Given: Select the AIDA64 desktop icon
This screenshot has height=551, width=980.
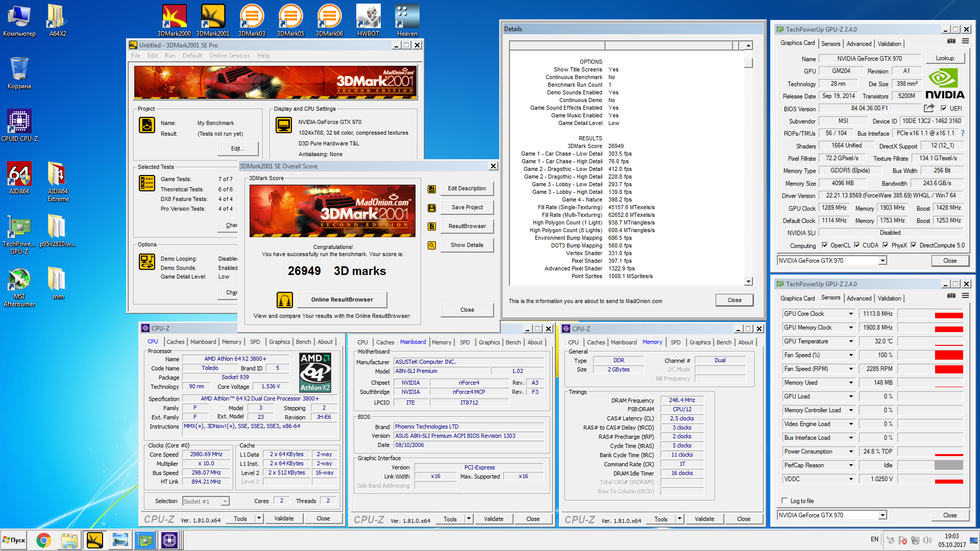Looking at the screenshot, I should (19, 178).
